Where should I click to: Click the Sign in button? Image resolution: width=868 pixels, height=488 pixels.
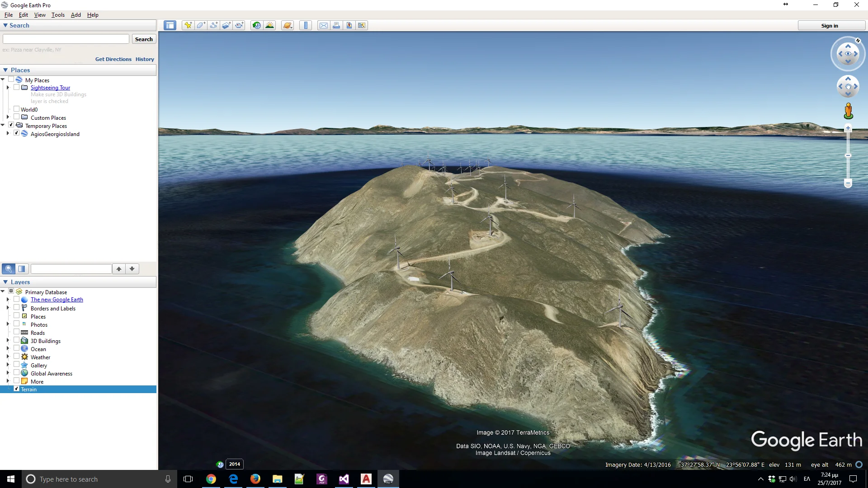coord(829,26)
